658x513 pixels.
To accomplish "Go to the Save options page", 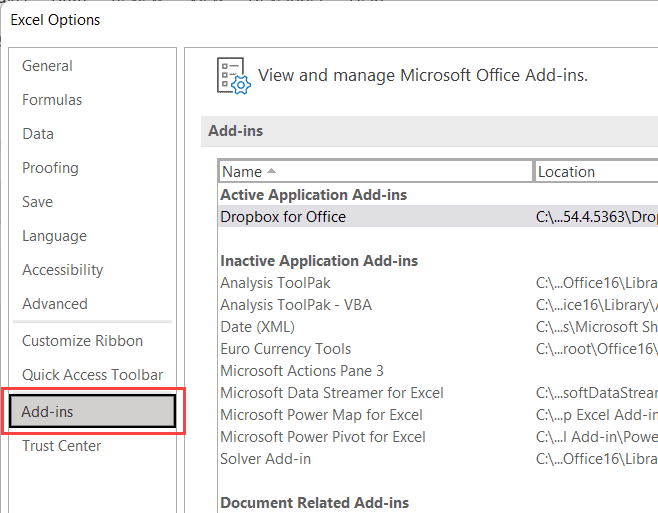I will (x=37, y=202).
